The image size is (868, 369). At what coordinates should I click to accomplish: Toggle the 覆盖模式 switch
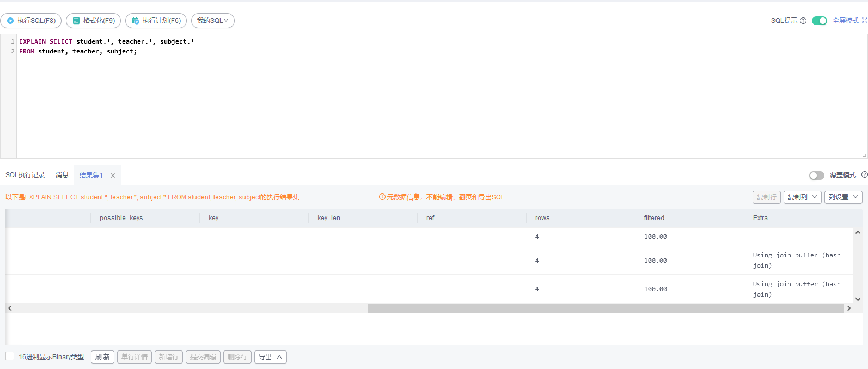817,175
